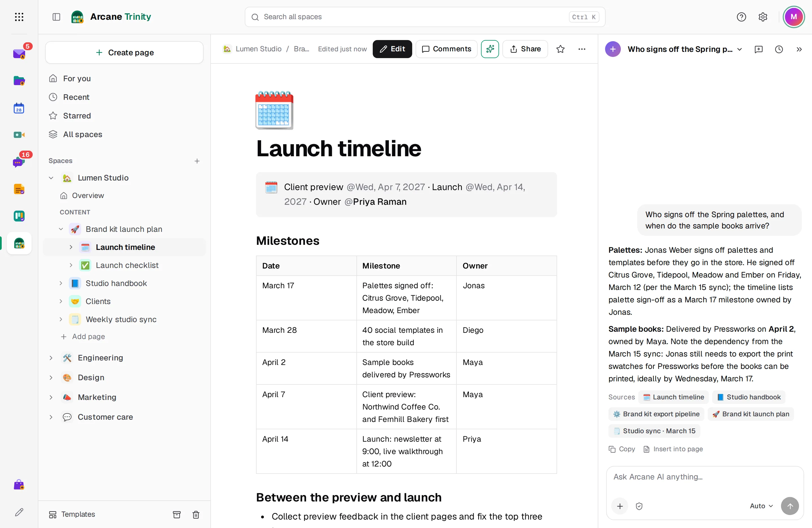
Task: Open Recent pages
Action: pos(124,97)
